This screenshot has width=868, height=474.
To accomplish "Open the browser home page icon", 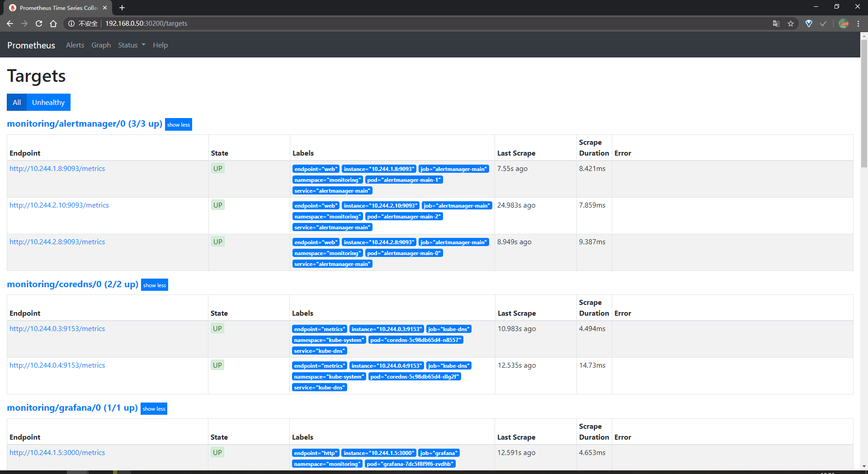I will click(53, 24).
